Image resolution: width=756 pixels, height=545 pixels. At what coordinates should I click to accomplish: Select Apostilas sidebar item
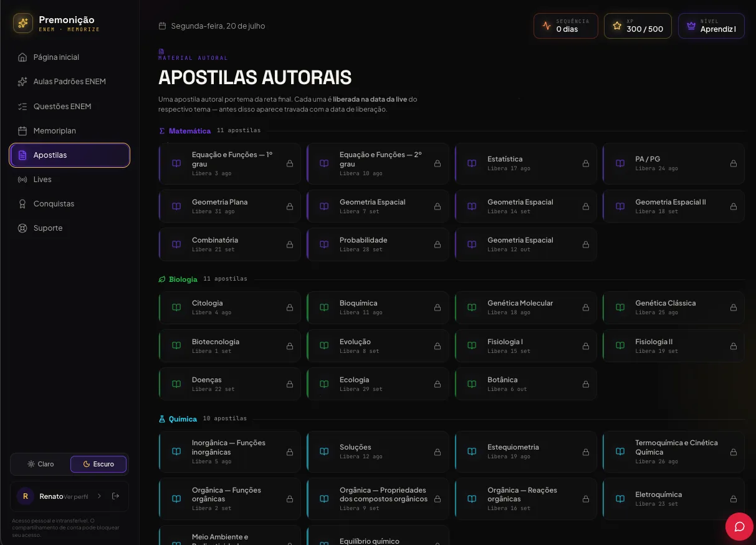tap(70, 155)
